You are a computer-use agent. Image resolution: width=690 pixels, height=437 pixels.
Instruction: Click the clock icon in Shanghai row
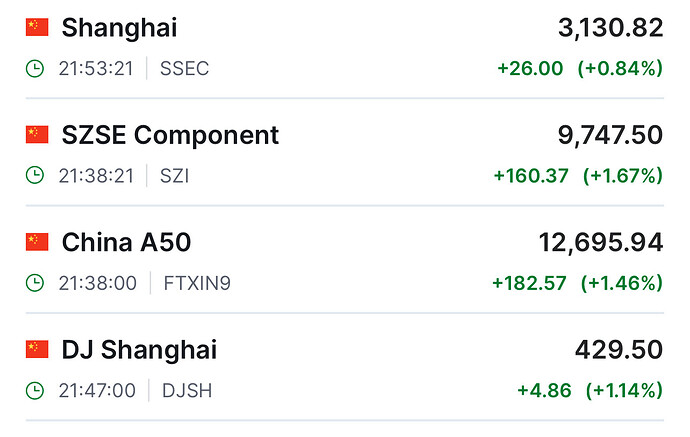35,69
